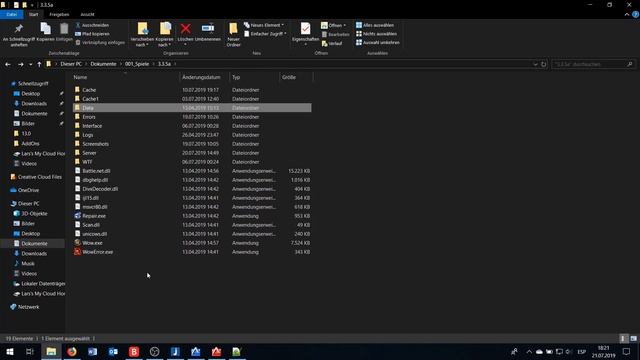
Task: Switch to large icons view in status bar
Action: (633, 338)
